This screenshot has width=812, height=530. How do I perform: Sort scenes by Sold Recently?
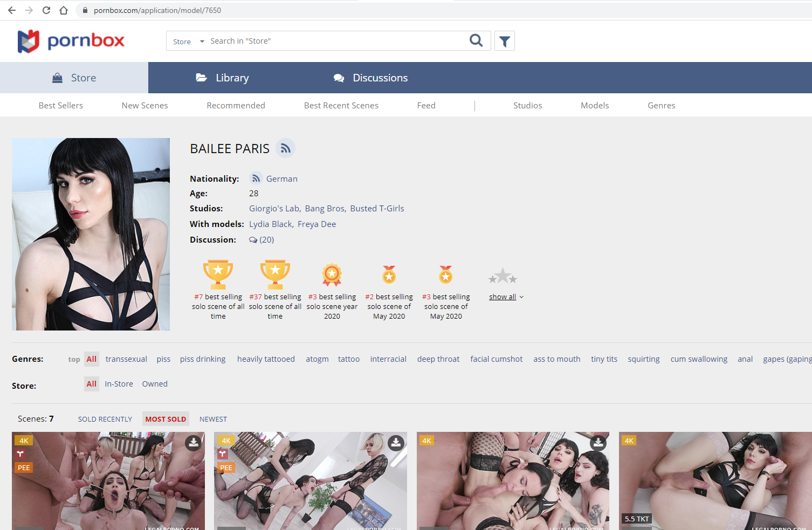click(x=105, y=419)
